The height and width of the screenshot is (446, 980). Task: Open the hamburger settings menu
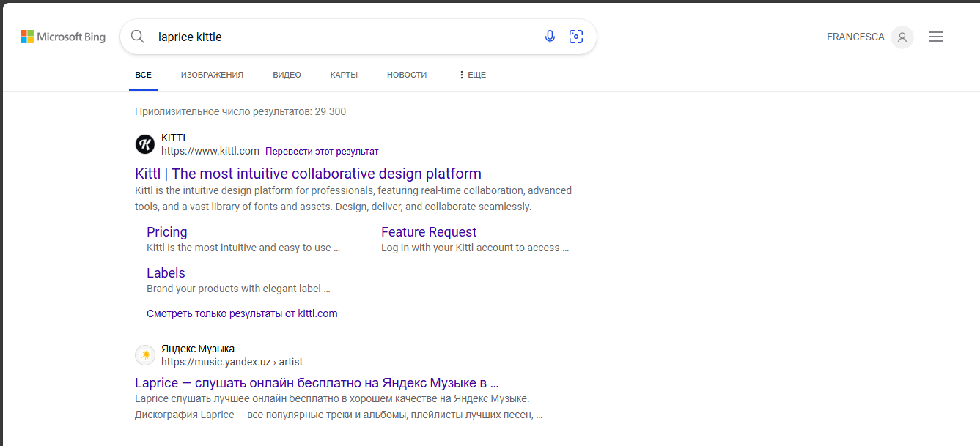tap(935, 37)
